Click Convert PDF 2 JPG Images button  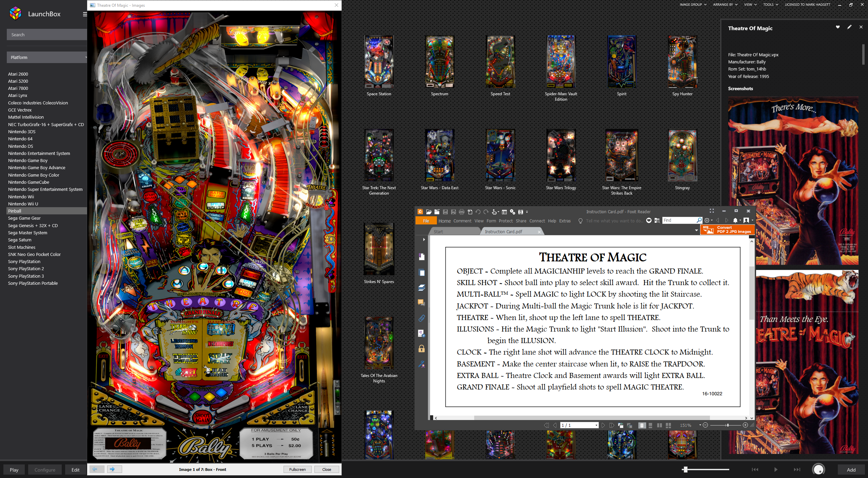(727, 230)
